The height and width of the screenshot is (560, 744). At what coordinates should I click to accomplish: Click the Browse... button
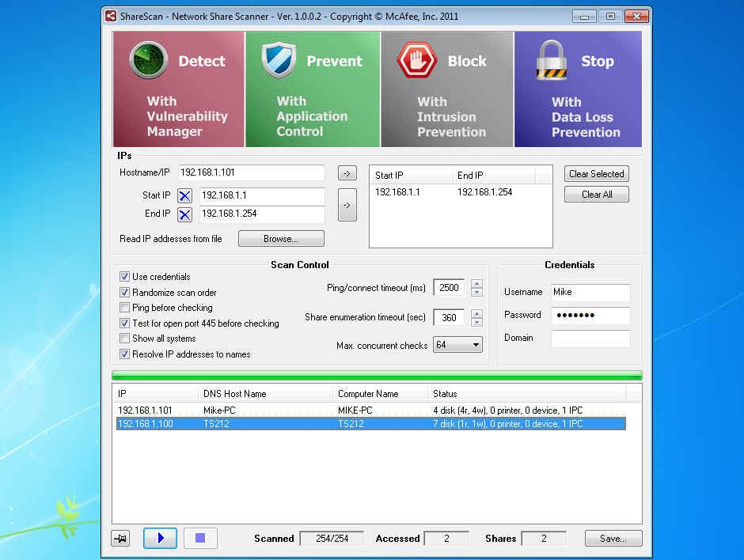coord(281,239)
